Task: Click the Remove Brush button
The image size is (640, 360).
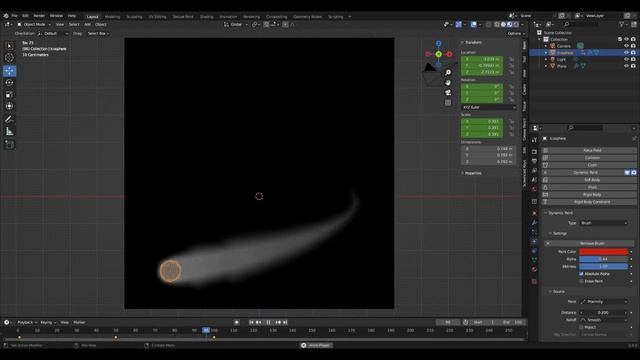Action: point(589,243)
